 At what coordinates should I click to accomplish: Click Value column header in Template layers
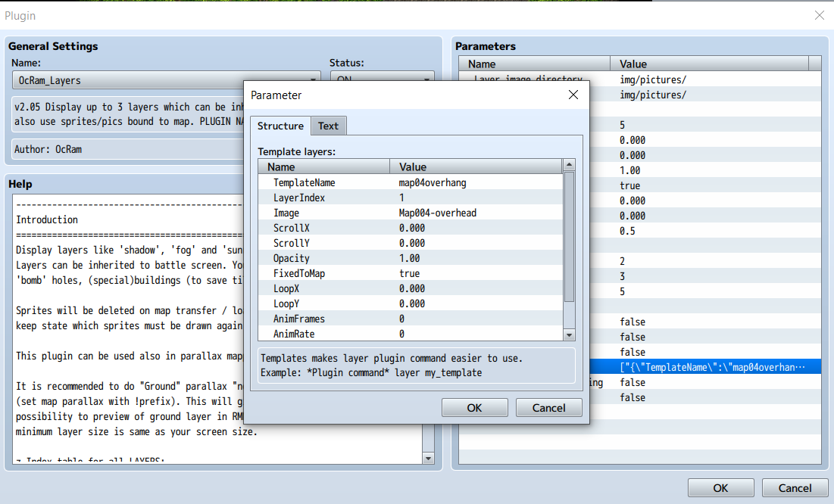point(476,167)
